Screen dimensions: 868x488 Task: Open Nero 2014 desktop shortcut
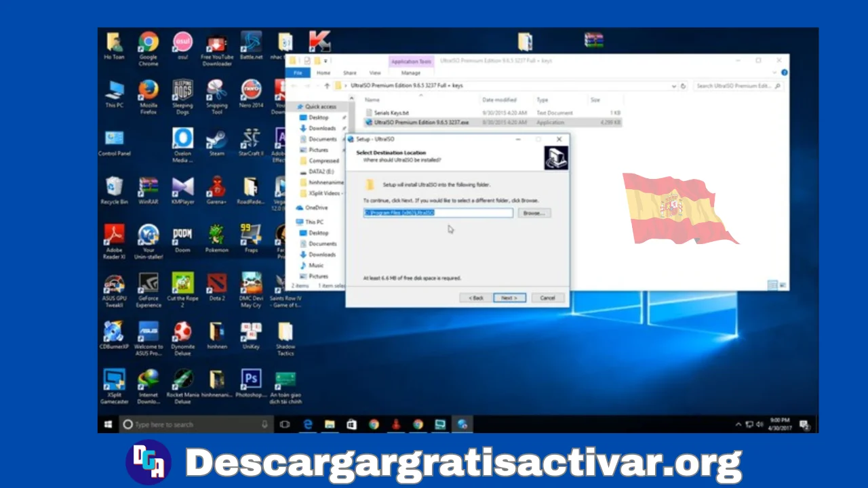(x=251, y=94)
